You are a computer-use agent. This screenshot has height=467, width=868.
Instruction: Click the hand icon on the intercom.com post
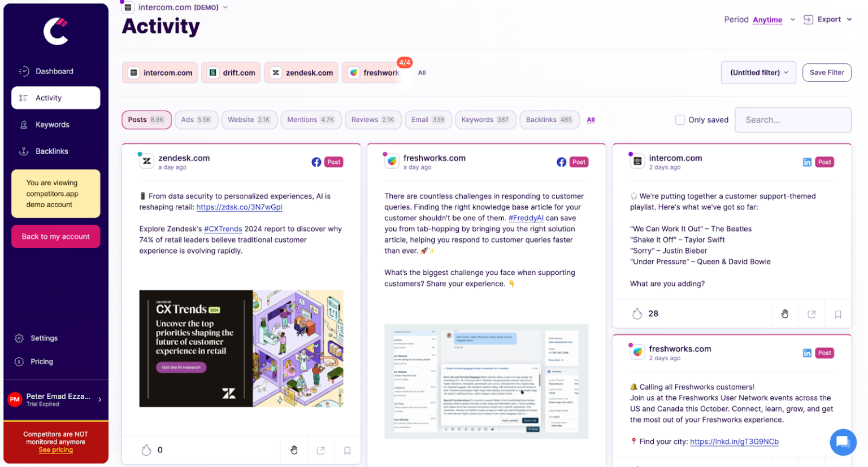pyautogui.click(x=784, y=314)
